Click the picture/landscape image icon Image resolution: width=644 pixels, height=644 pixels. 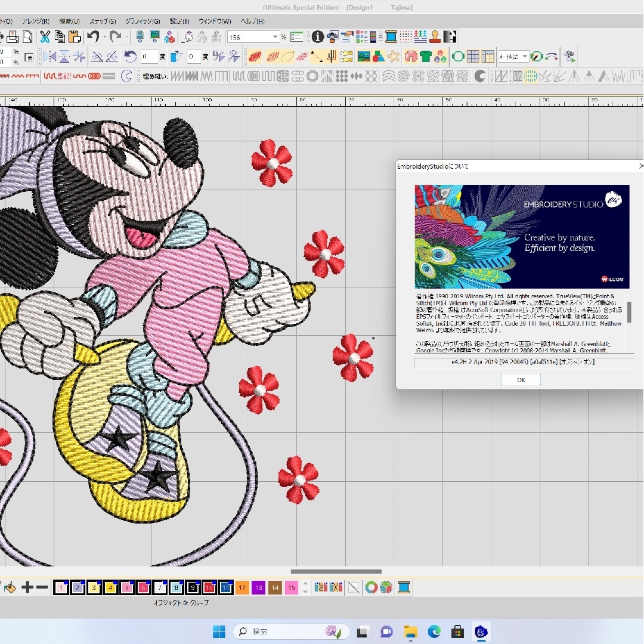[364, 56]
